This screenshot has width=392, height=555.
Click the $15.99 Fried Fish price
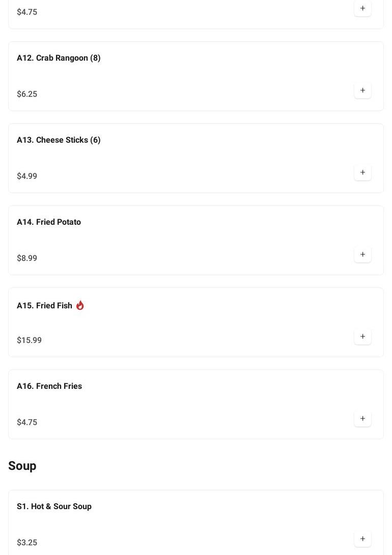(29, 340)
